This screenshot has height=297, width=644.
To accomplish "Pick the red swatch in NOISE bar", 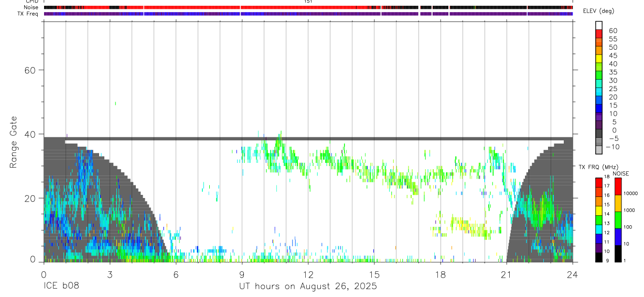I will [618, 186].
